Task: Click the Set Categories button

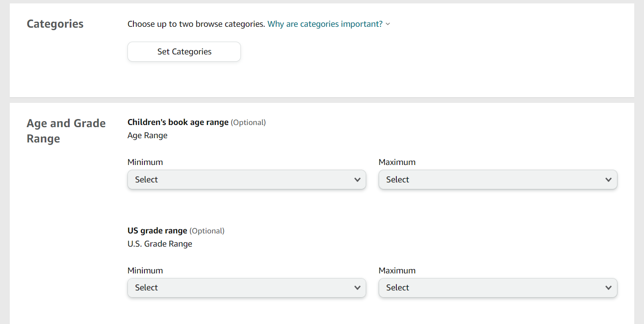Action: [x=184, y=51]
